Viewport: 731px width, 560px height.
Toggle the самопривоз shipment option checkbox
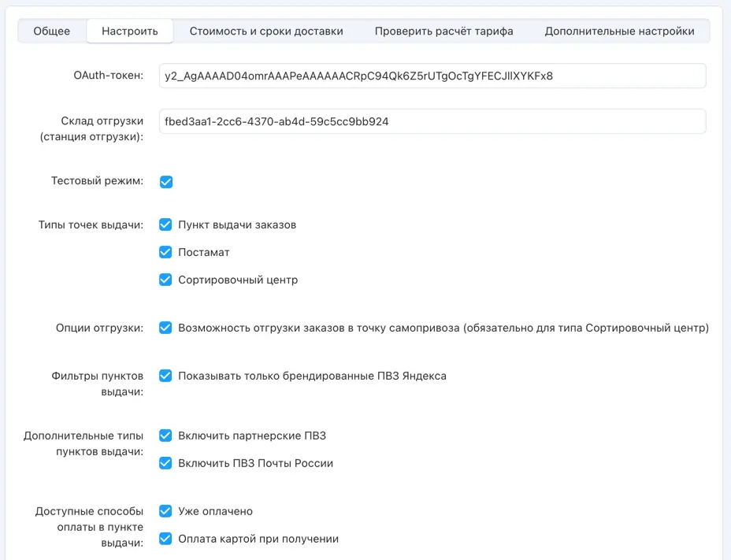click(x=166, y=328)
